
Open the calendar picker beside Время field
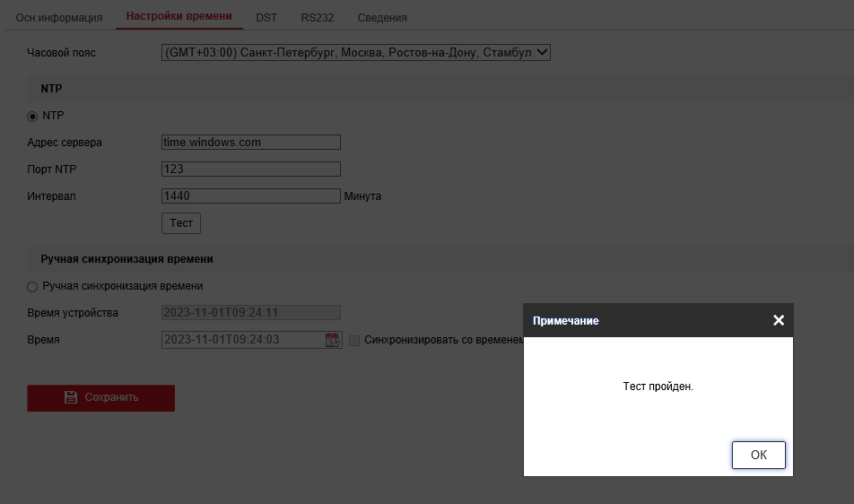[332, 340]
